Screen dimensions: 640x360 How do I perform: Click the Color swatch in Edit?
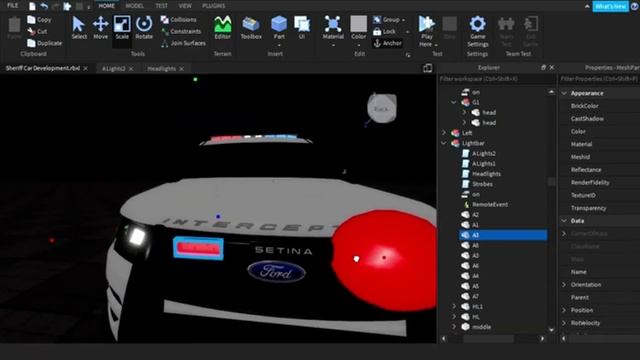point(358,24)
